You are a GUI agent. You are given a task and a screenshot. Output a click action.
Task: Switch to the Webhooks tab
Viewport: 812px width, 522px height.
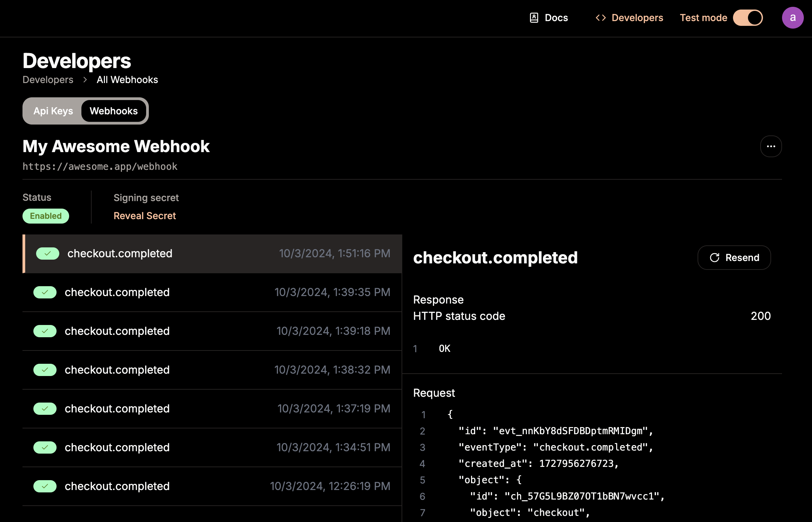(114, 111)
